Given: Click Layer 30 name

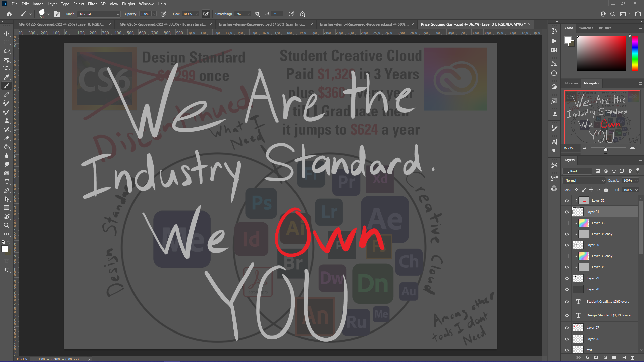Looking at the screenshot, I should tap(593, 245).
